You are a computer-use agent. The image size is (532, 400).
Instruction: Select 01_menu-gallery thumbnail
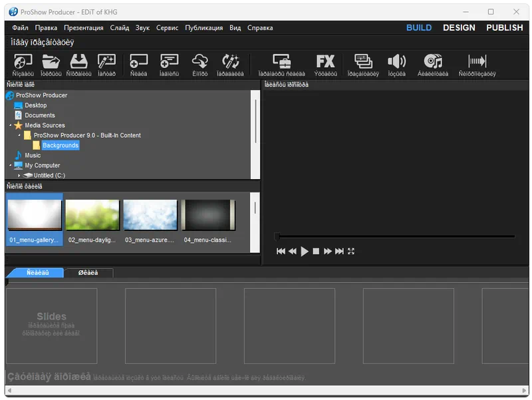click(x=35, y=220)
